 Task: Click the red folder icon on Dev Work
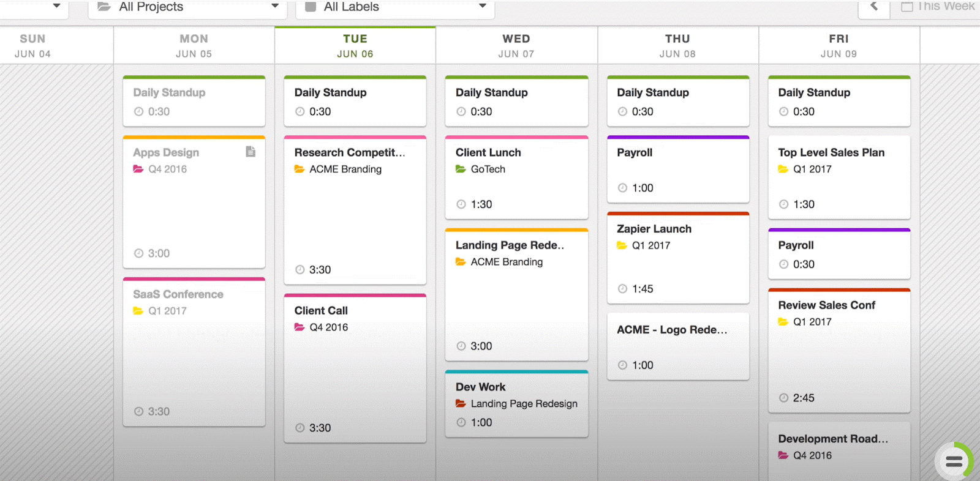pos(461,404)
